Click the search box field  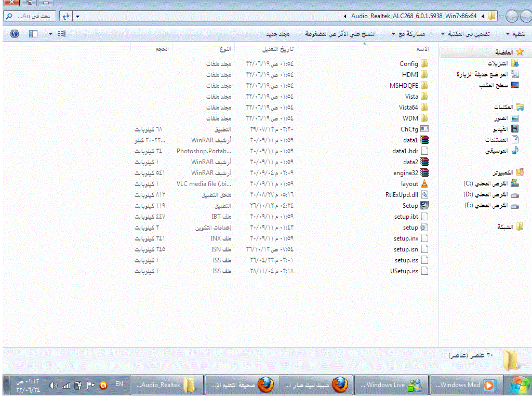click(30, 16)
